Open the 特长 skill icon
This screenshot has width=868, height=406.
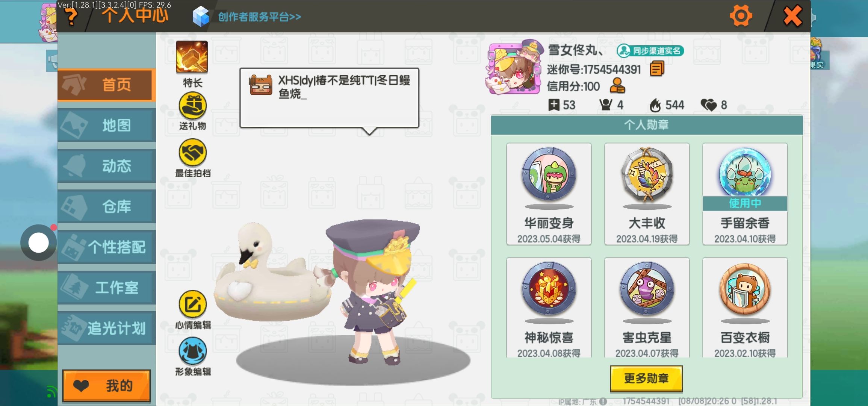pyautogui.click(x=192, y=57)
